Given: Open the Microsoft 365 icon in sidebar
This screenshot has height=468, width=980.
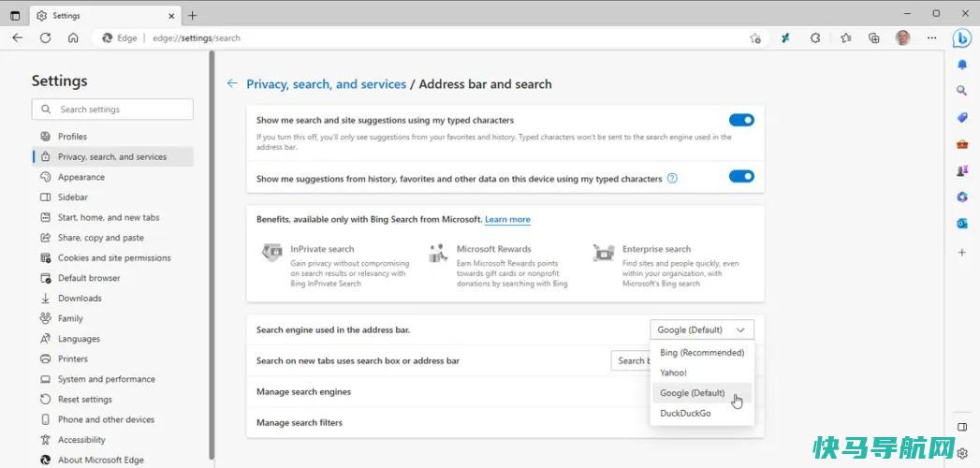Looking at the screenshot, I should coord(962,197).
